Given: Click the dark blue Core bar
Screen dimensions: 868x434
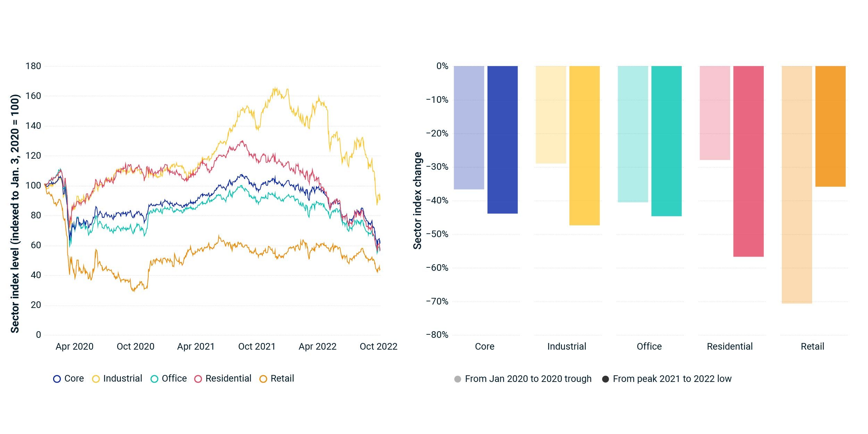Looking at the screenshot, I should pos(502,140).
